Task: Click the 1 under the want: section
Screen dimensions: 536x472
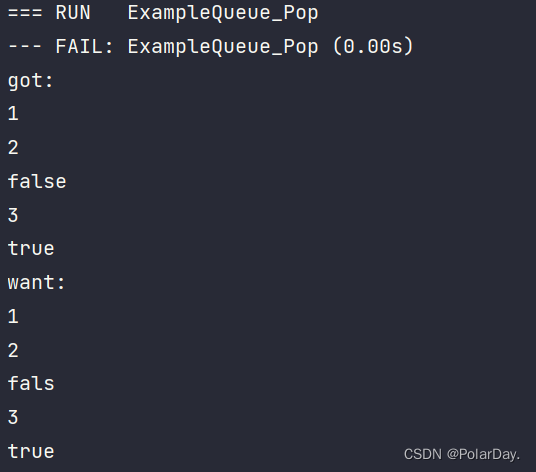Action: pos(13,316)
